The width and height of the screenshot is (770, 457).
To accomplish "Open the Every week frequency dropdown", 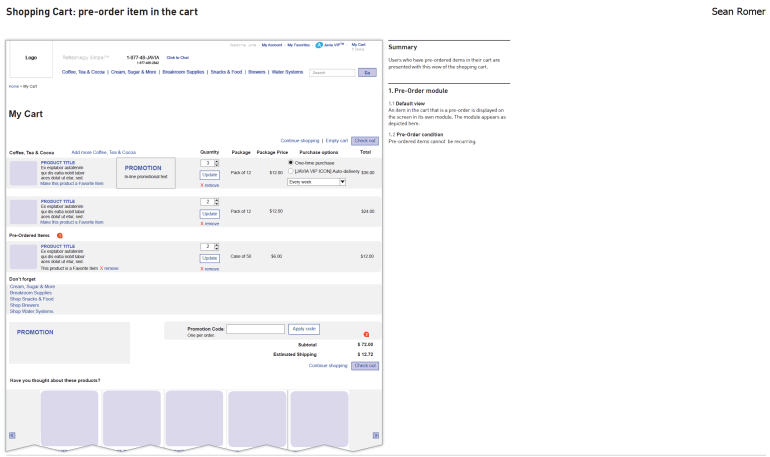I will tap(315, 182).
